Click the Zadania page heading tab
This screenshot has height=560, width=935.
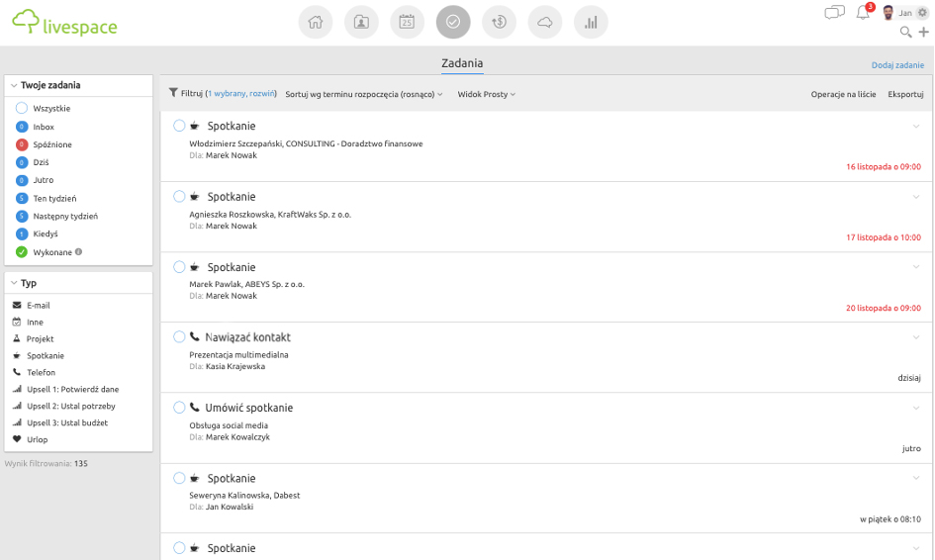pos(462,63)
